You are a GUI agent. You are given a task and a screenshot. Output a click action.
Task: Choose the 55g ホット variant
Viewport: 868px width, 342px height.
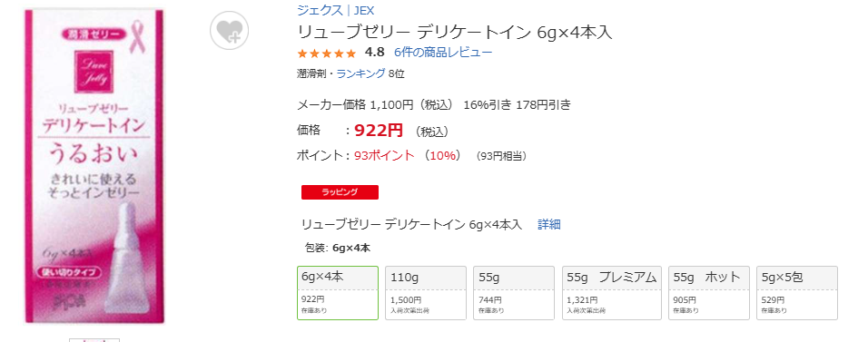(x=709, y=293)
